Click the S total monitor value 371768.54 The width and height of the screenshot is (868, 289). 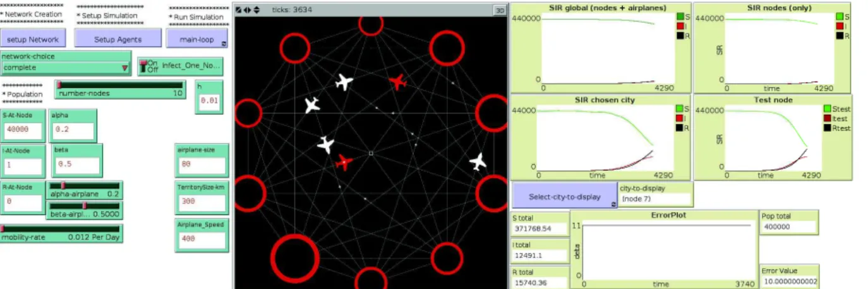point(539,228)
